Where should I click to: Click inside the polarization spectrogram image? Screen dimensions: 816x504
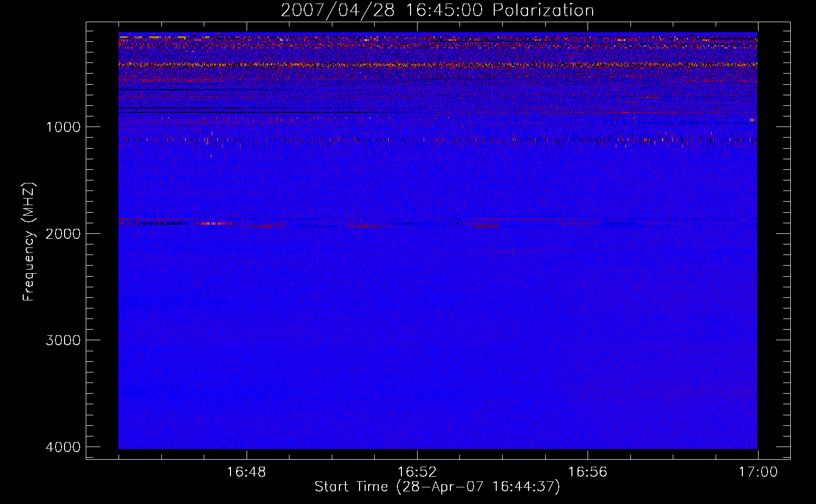click(438, 241)
